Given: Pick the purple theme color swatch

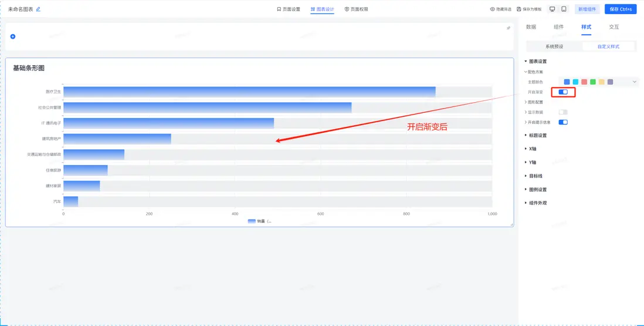Looking at the screenshot, I should tap(610, 82).
